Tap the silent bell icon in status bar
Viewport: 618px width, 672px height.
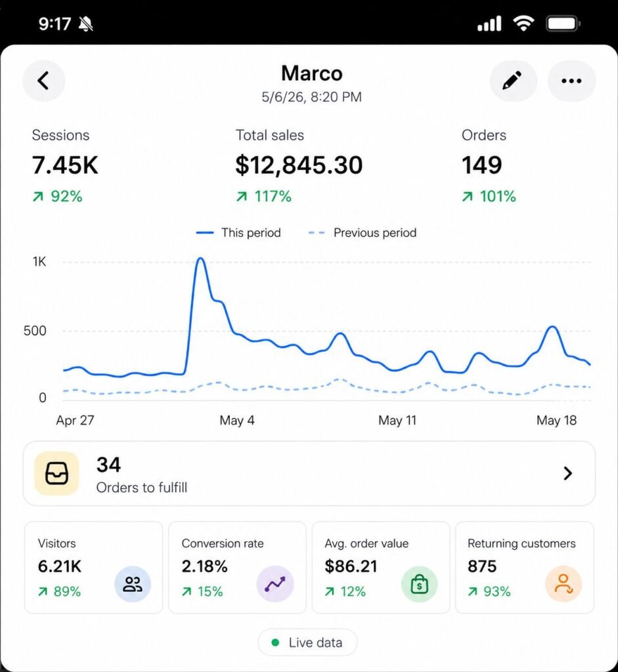pos(86,24)
